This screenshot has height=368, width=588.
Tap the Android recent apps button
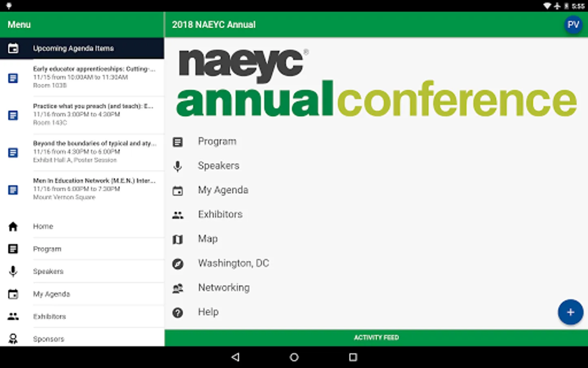353,357
